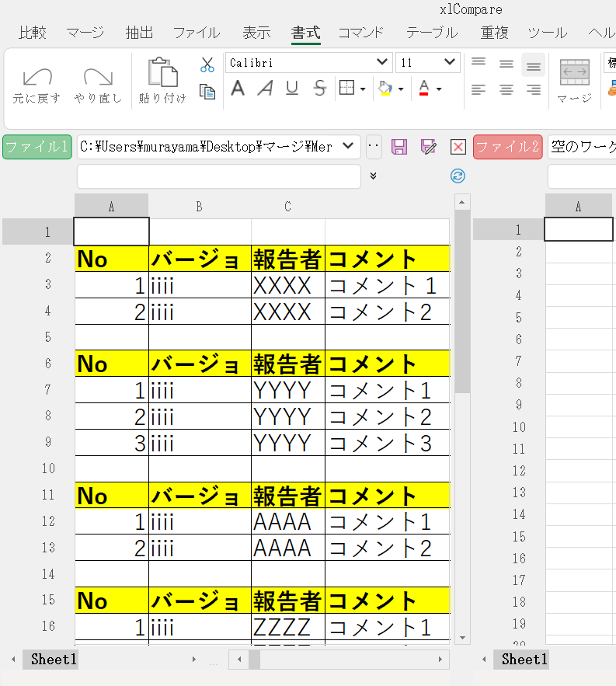Click the green ファイル1 button
Screen dimensions: 616x686
37,147
